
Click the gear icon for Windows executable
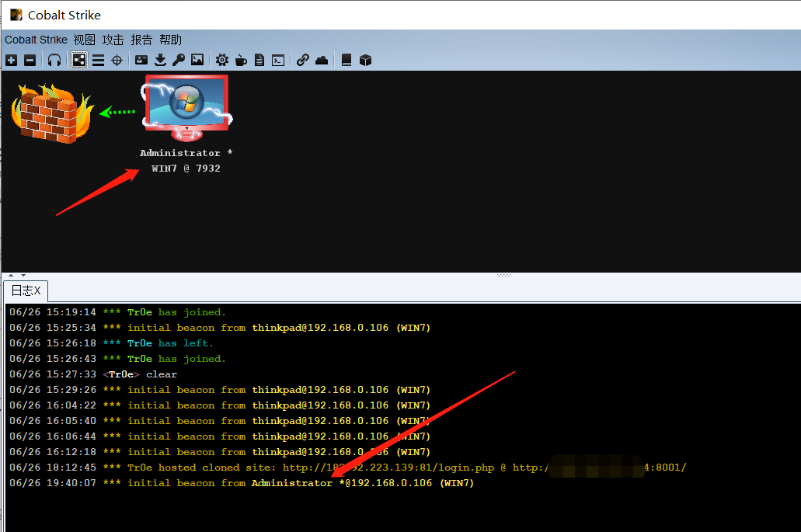[222, 61]
